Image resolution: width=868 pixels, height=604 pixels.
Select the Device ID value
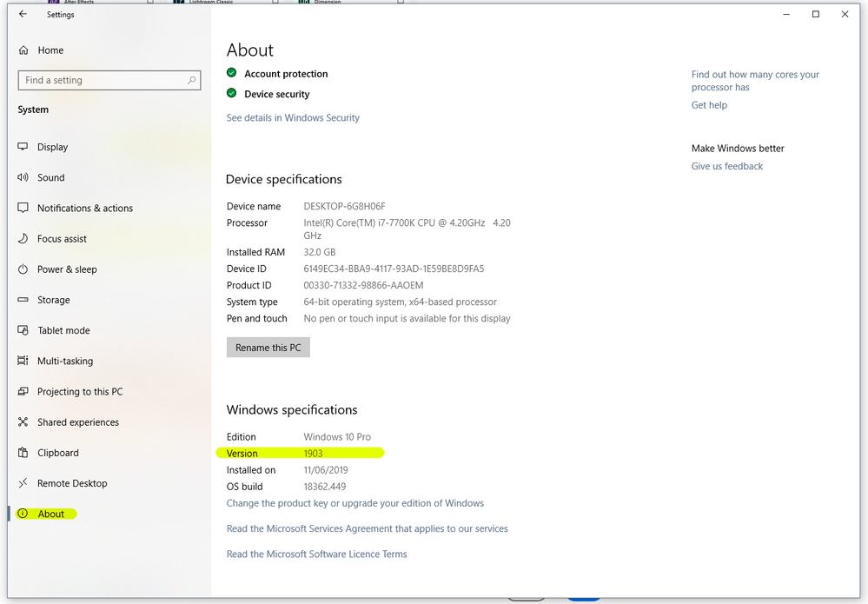(394, 269)
